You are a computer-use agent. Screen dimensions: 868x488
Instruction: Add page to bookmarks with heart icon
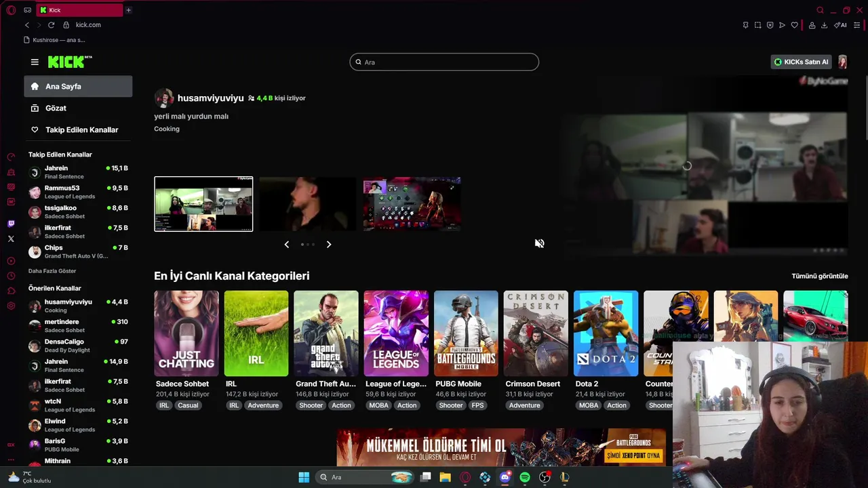point(795,25)
